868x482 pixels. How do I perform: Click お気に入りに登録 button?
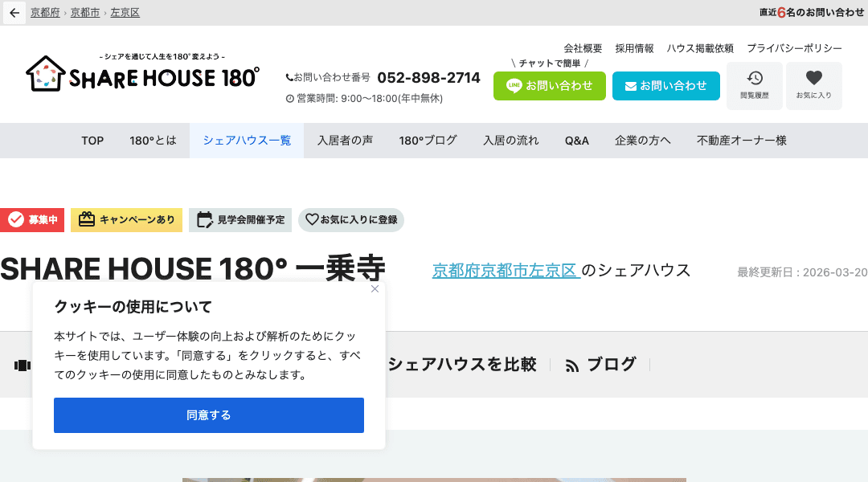coord(351,219)
